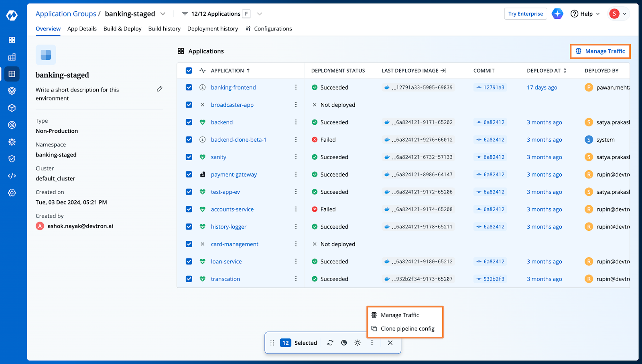Grab the drag handle of selection bar
Image resolution: width=642 pixels, height=364 pixels.
click(x=272, y=343)
